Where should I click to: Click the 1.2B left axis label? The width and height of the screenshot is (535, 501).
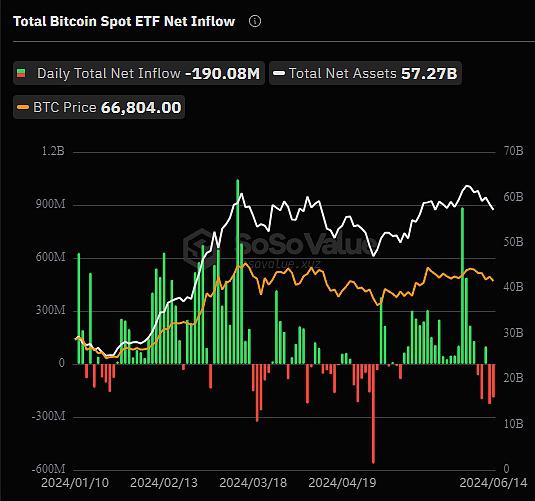53,151
